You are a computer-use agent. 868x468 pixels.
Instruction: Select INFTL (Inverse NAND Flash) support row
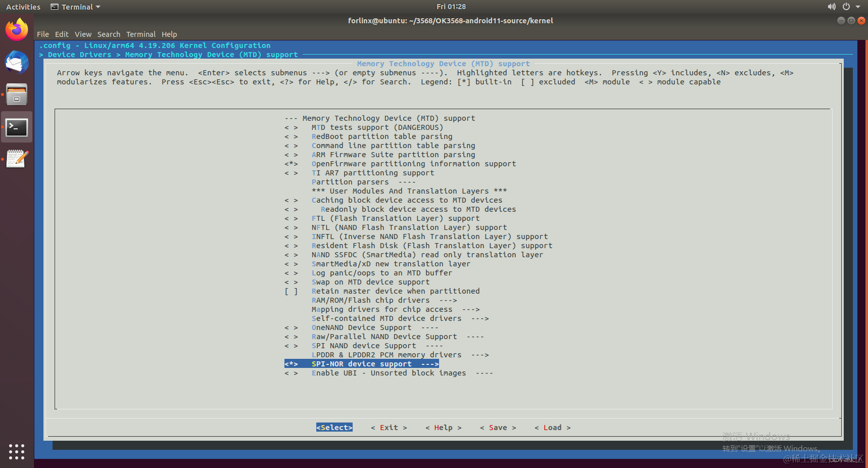click(x=416, y=237)
